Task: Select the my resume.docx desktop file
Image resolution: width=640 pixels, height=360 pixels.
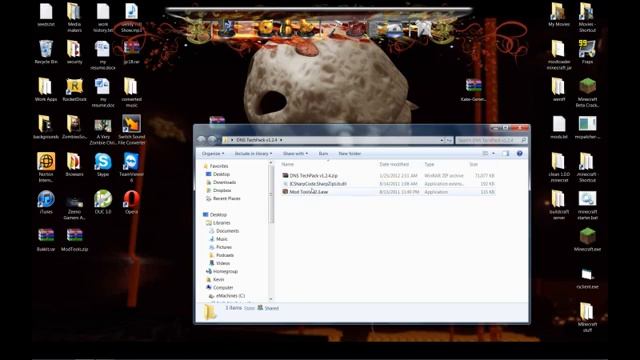Action: click(x=103, y=55)
